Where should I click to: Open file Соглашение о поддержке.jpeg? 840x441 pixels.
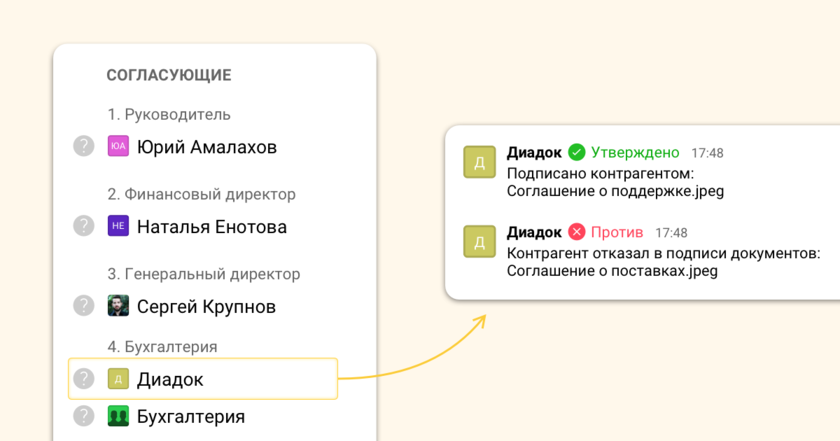coord(615,191)
